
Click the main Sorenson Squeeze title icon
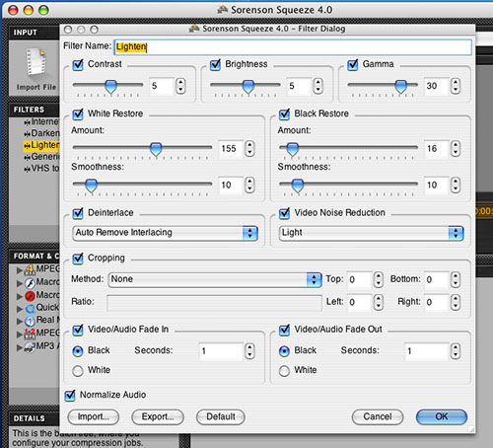pos(223,10)
